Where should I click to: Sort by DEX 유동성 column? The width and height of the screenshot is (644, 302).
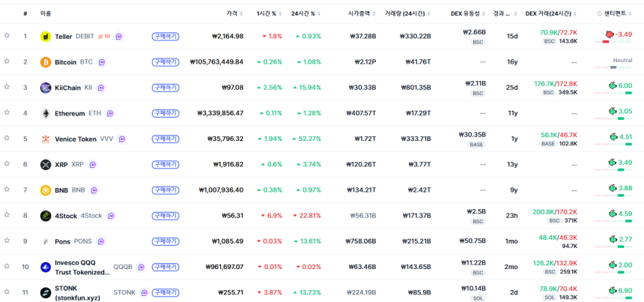coord(468,13)
